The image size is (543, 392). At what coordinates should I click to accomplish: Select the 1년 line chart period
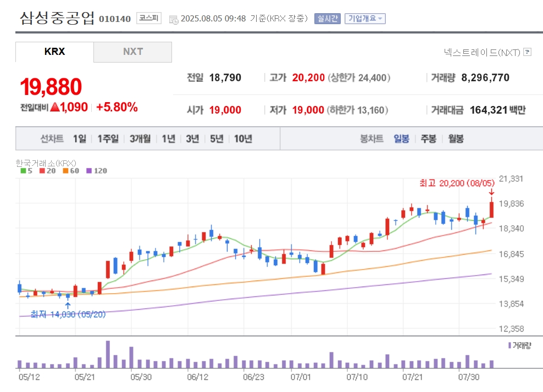169,139
